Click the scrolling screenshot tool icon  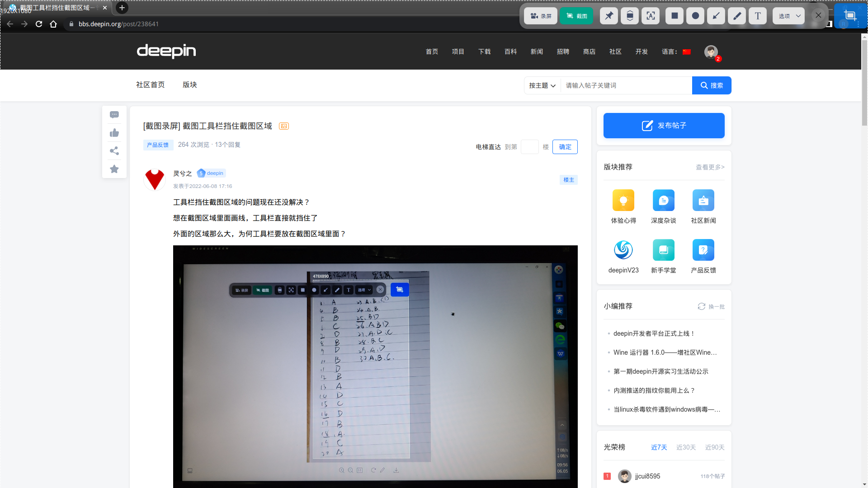630,16
